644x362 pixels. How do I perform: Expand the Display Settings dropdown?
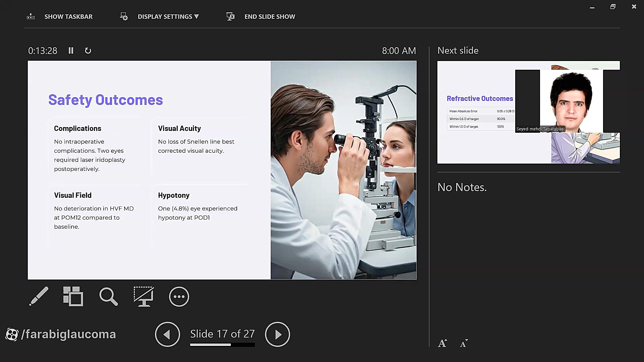point(168,16)
